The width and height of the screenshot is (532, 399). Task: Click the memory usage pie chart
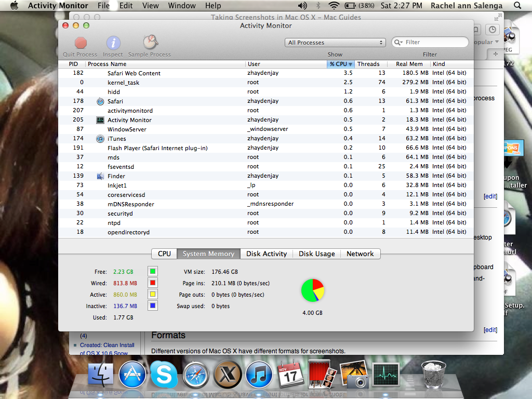pos(312,290)
